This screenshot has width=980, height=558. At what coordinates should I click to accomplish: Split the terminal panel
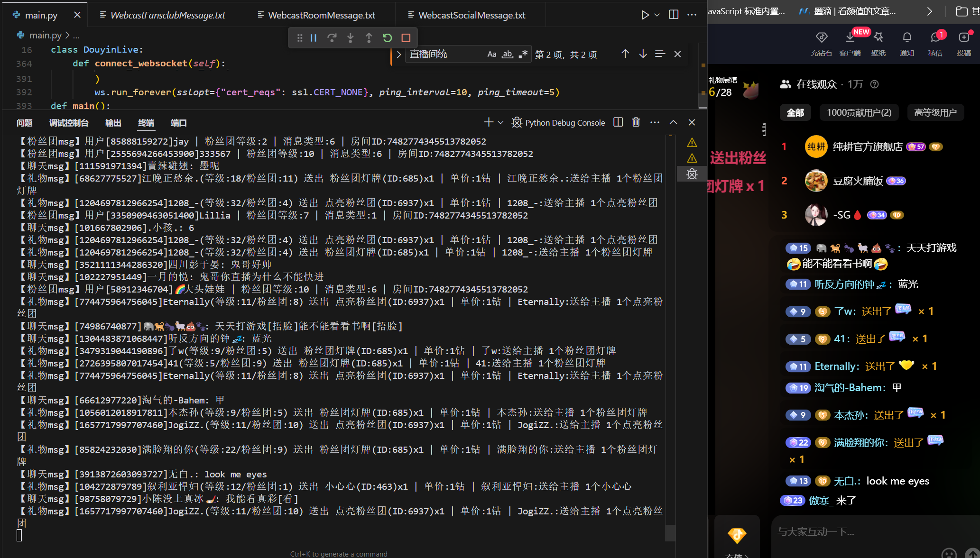618,122
